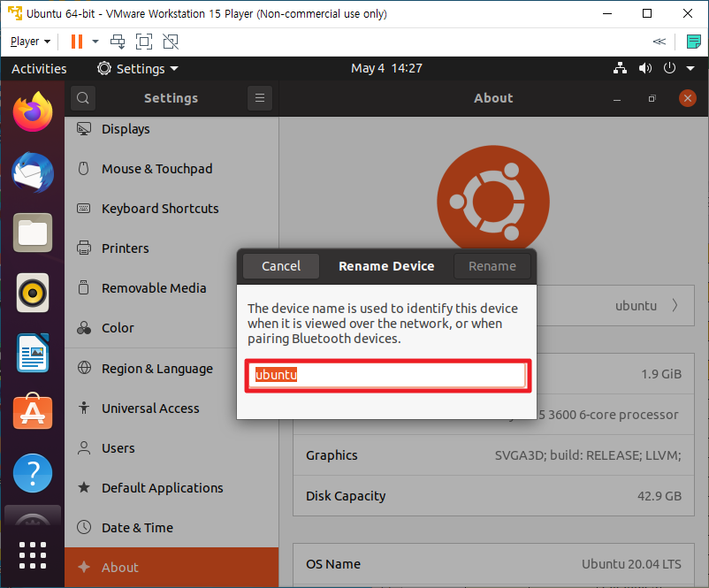Click the clock May 4 14:27
The image size is (709, 588).
386,68
